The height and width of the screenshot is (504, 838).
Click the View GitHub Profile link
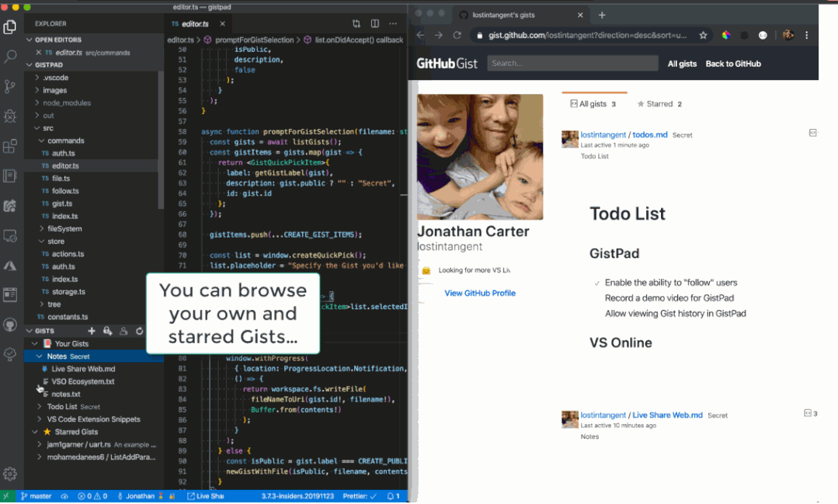coord(480,293)
